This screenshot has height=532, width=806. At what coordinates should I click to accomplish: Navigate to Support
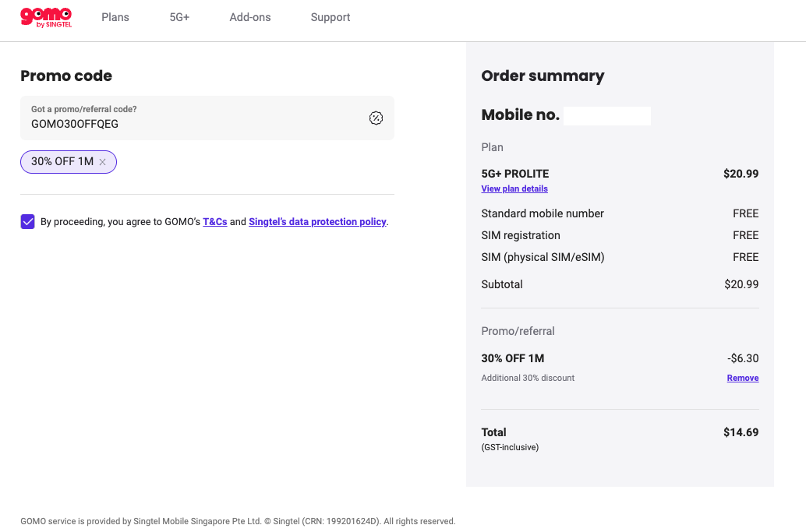[331, 17]
